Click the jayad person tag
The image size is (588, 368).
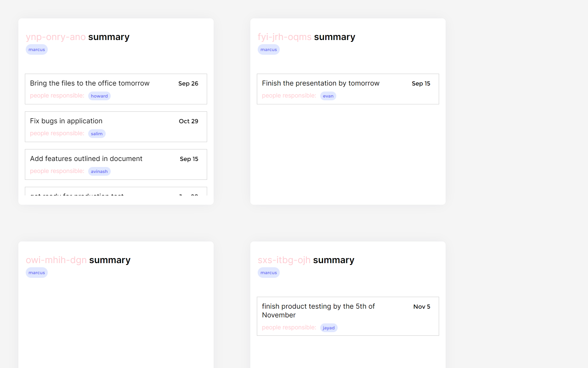pyautogui.click(x=328, y=328)
